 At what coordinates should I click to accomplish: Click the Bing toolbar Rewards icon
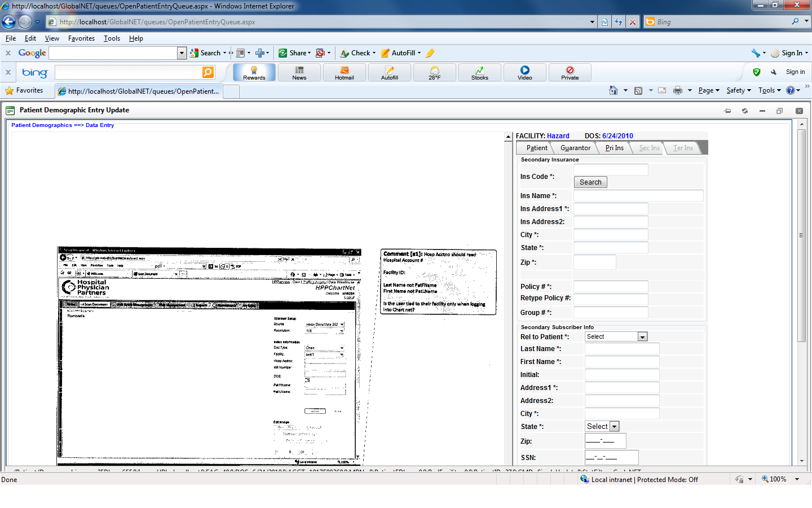click(x=254, y=70)
